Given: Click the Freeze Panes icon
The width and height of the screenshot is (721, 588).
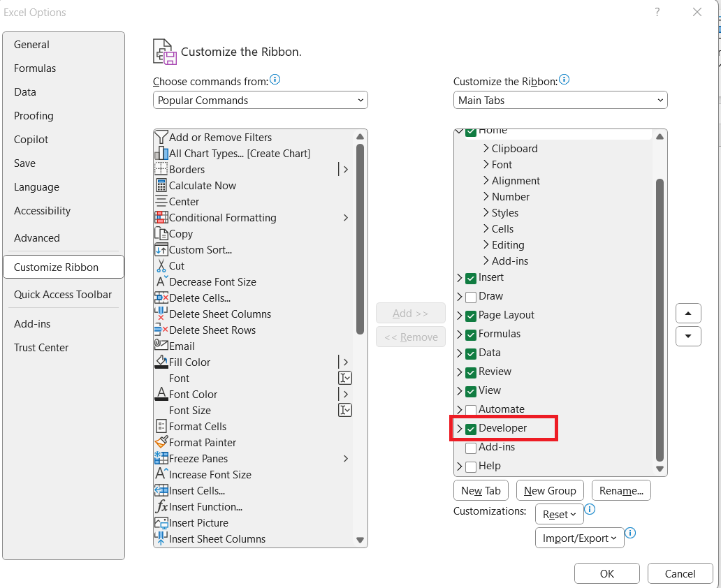Looking at the screenshot, I should click(161, 458).
